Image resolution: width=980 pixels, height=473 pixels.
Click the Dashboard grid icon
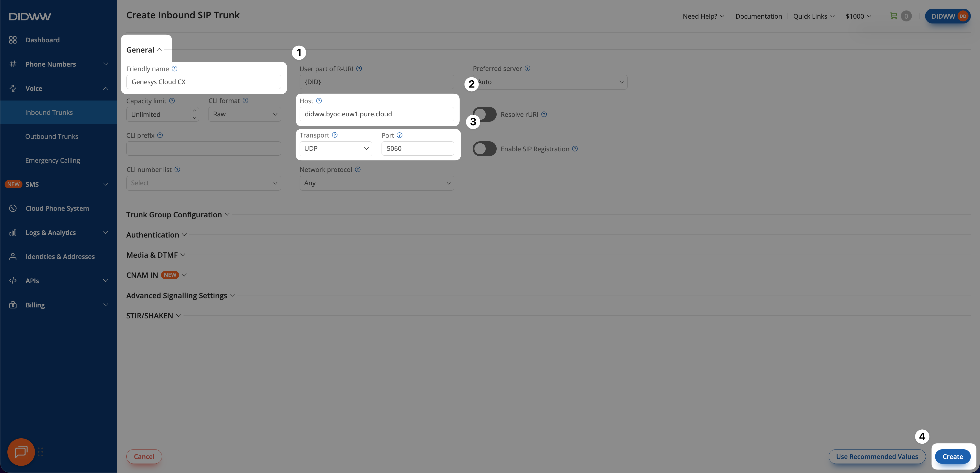[13, 40]
